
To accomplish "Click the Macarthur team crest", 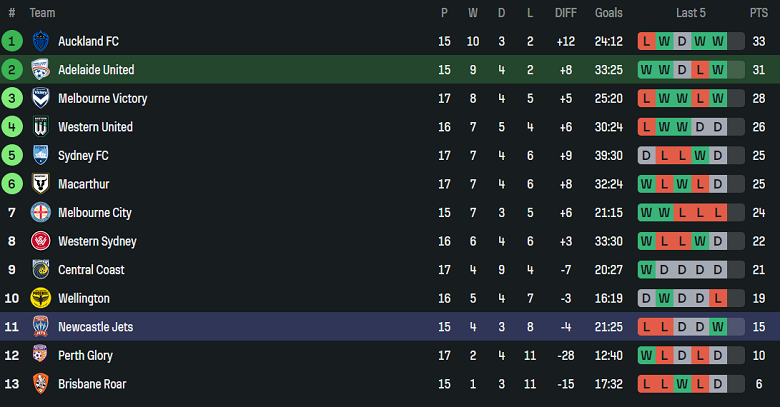I will coord(41,184).
